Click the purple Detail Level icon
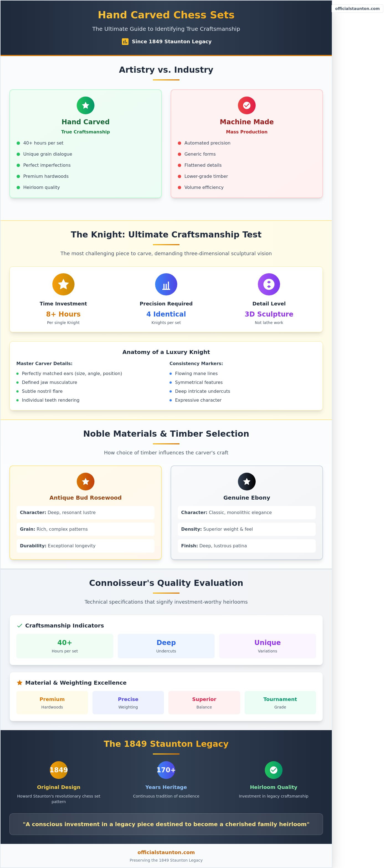 [x=269, y=284]
